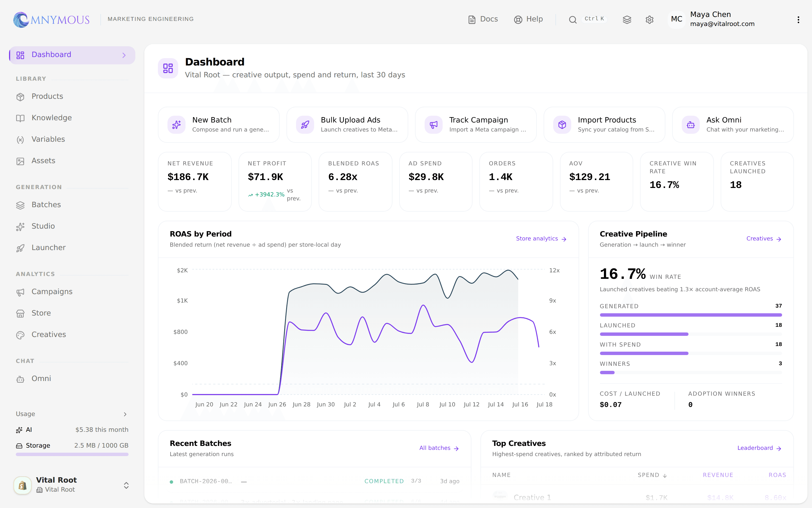
Task: Click the Generated progress bar
Action: click(x=690, y=315)
